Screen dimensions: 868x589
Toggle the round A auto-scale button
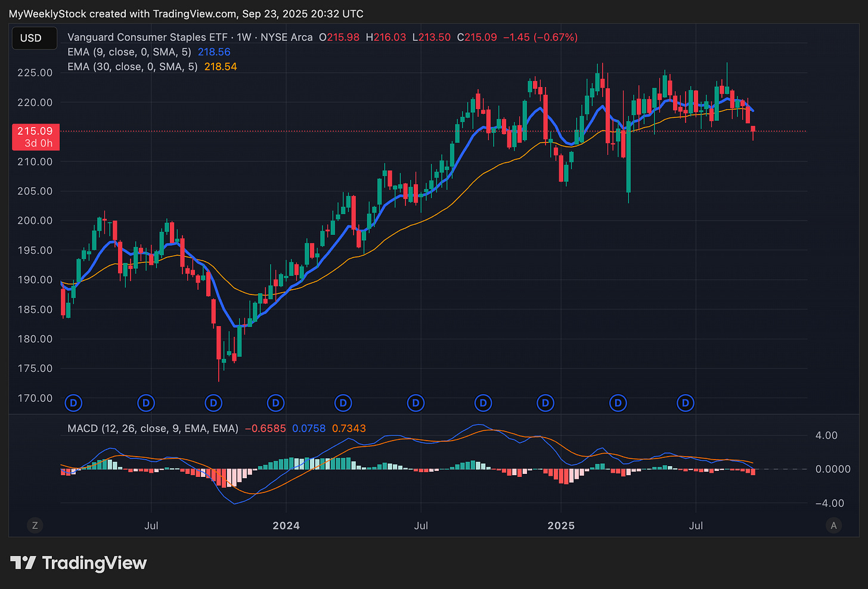(833, 525)
